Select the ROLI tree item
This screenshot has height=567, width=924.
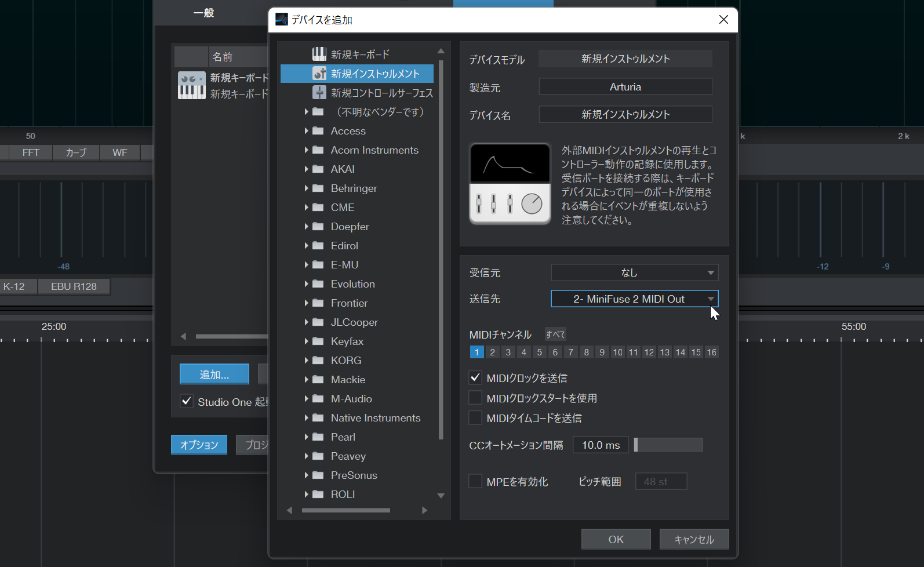pos(343,494)
